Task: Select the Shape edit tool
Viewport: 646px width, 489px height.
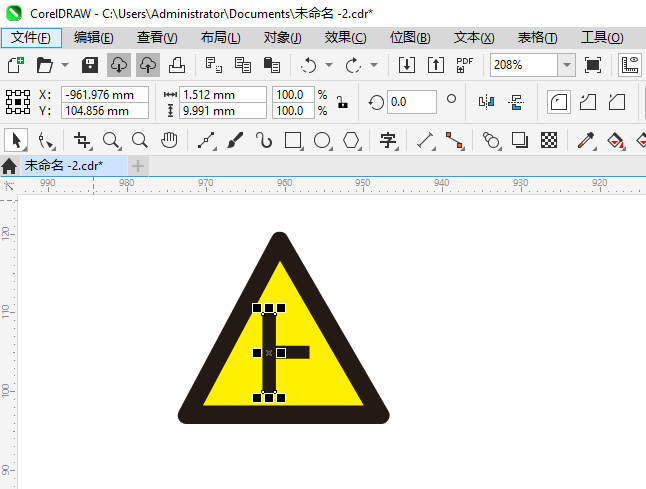Action: [x=46, y=140]
